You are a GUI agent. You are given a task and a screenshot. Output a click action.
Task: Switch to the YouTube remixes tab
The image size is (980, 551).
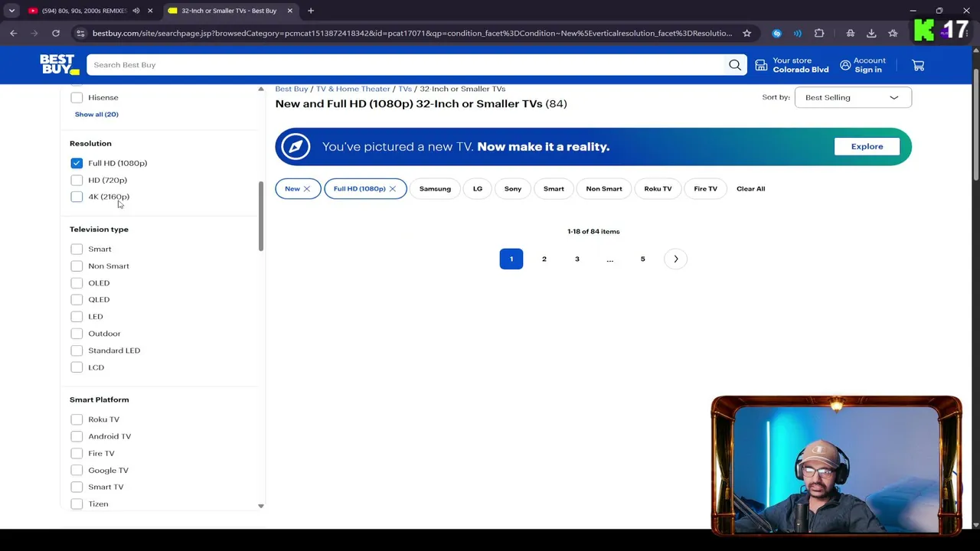(x=84, y=11)
